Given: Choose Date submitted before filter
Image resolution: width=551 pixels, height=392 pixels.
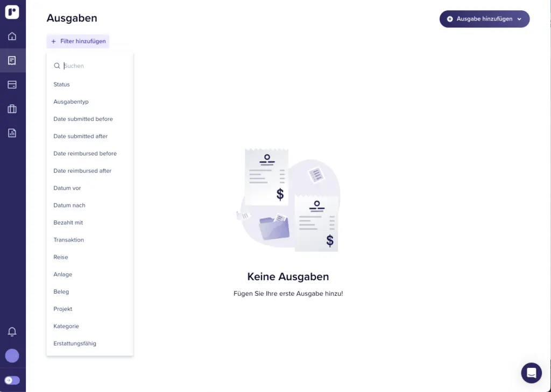Looking at the screenshot, I should 83,119.
